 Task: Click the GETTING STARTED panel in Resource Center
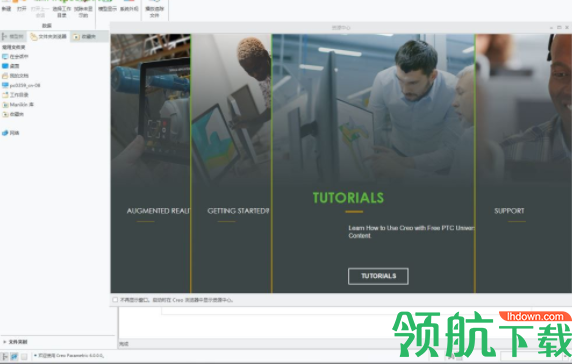click(x=231, y=163)
